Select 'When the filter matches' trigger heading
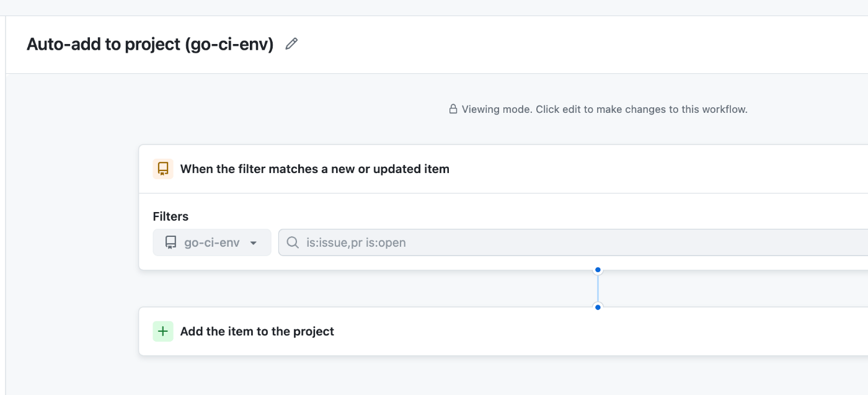Screen dimensions: 868x395 [314, 169]
